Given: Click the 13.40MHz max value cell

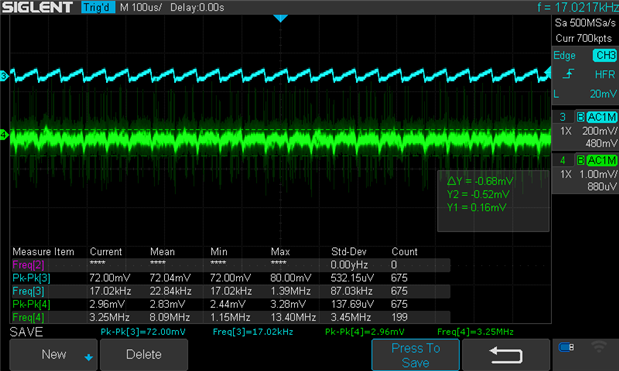Looking at the screenshot, I should coord(293,317).
